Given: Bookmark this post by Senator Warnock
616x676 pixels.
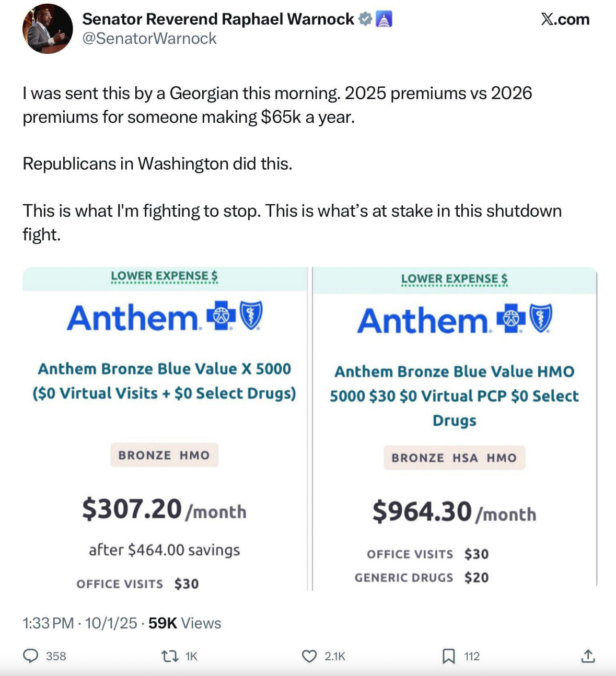Looking at the screenshot, I should pyautogui.click(x=448, y=656).
